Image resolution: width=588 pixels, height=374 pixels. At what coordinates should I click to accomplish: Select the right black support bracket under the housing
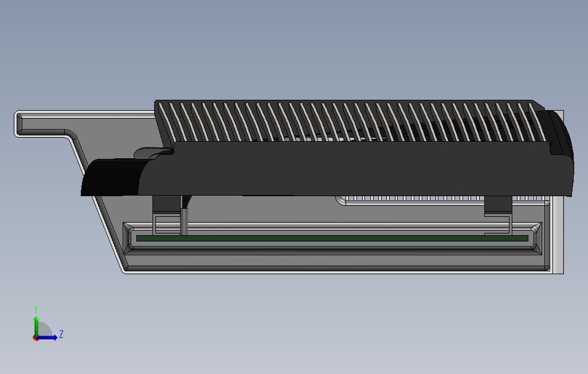coord(498,205)
